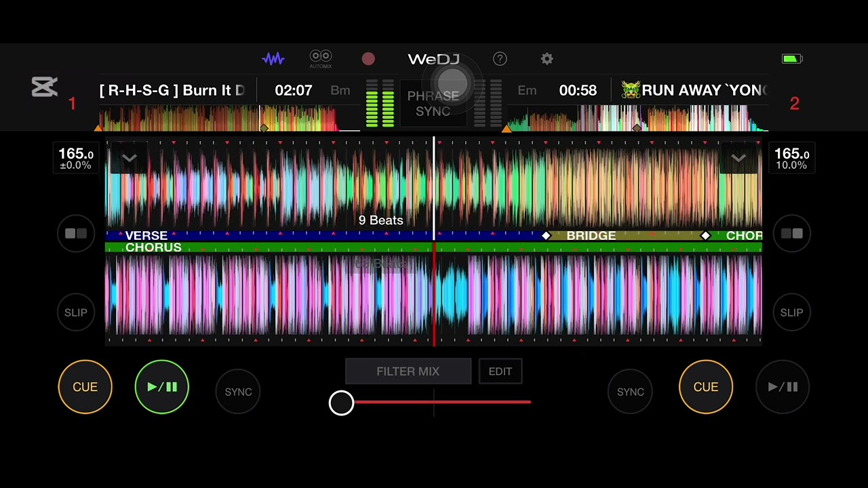This screenshot has width=868, height=488.
Task: Expand deck 2 waveform chevron
Action: point(738,158)
